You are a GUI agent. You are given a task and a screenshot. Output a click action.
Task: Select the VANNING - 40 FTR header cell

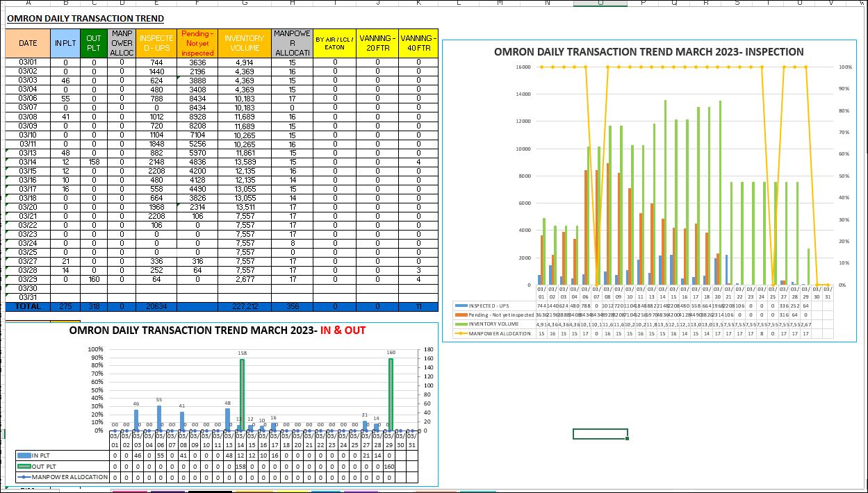419,43
